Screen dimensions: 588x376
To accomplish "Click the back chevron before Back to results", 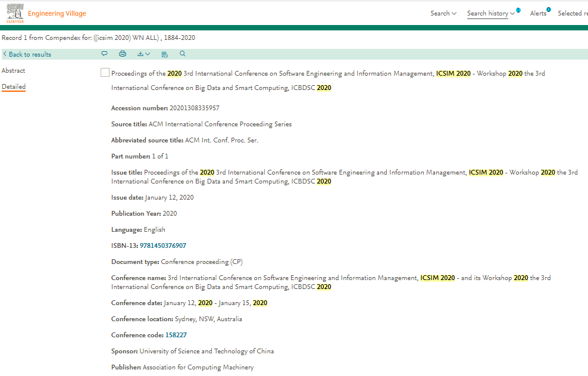I will pyautogui.click(x=5, y=54).
